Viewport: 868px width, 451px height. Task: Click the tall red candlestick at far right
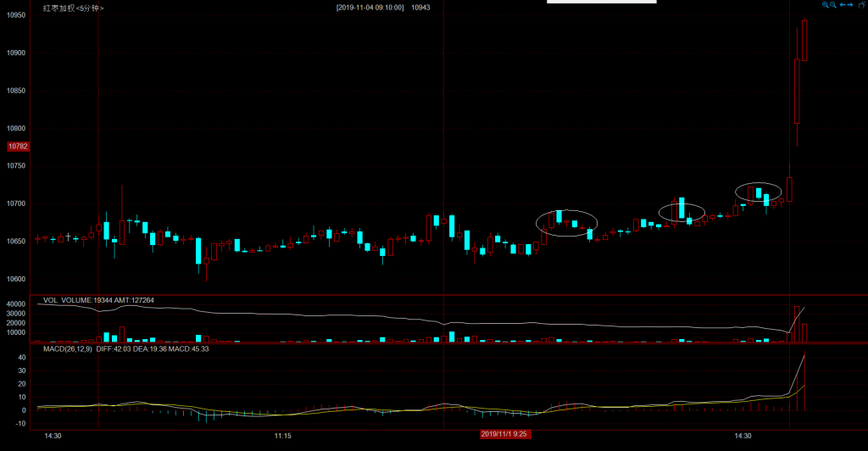click(797, 93)
